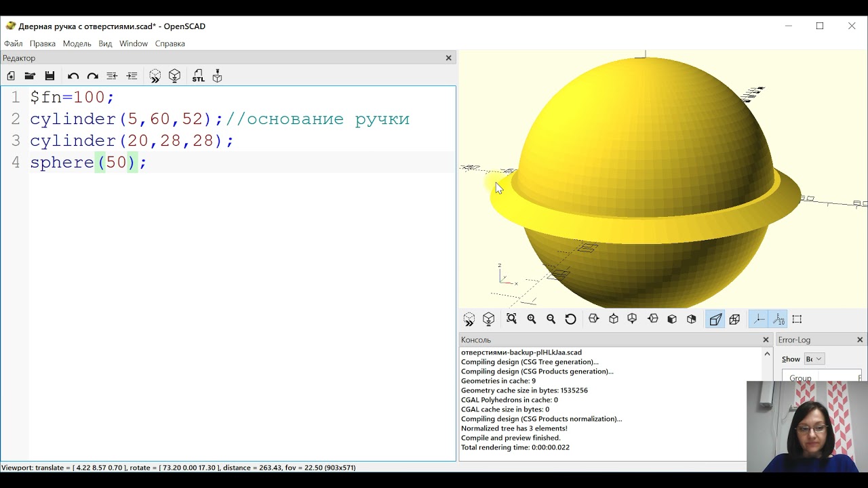Close the Консоль panel

tap(766, 340)
